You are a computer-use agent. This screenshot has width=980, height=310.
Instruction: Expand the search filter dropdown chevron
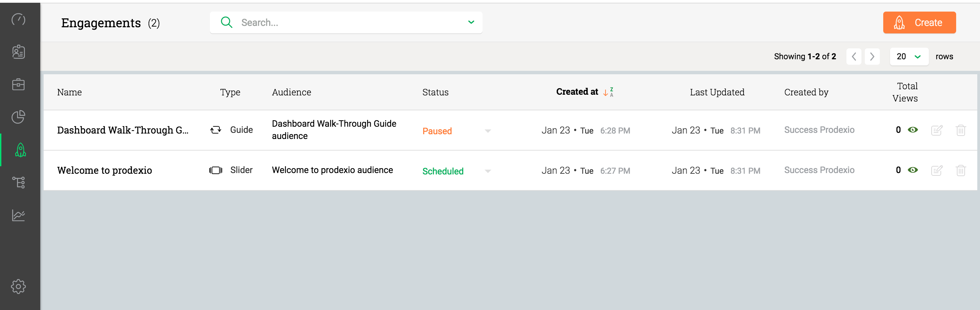click(x=471, y=22)
